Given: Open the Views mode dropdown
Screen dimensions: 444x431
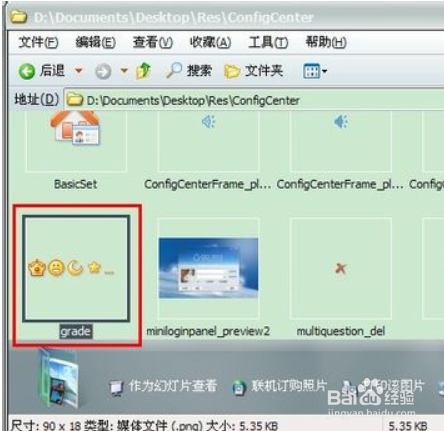Looking at the screenshot, I should 315,71.
